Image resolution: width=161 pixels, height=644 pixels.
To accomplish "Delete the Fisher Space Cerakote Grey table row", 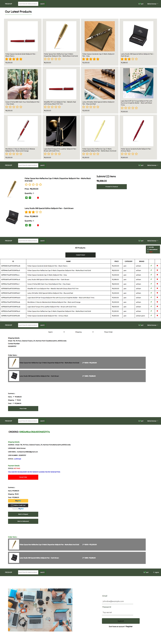I will [x=157, y=275].
